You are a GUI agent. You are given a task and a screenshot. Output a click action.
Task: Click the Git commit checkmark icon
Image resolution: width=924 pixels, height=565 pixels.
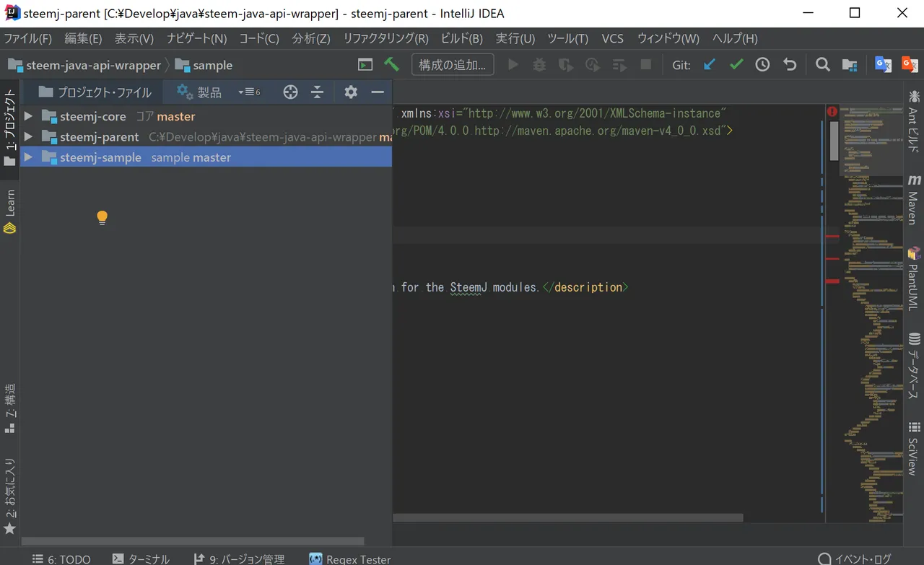click(x=736, y=64)
